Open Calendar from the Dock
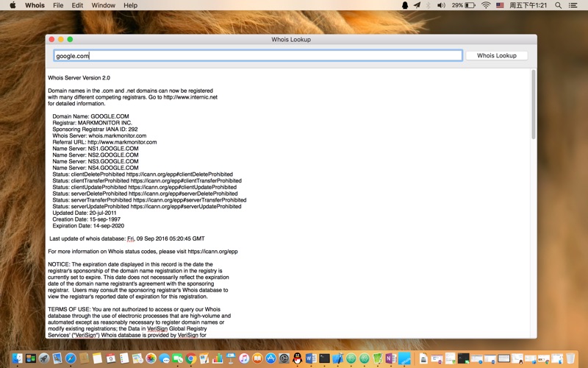The height and width of the screenshot is (368, 588). (111, 358)
